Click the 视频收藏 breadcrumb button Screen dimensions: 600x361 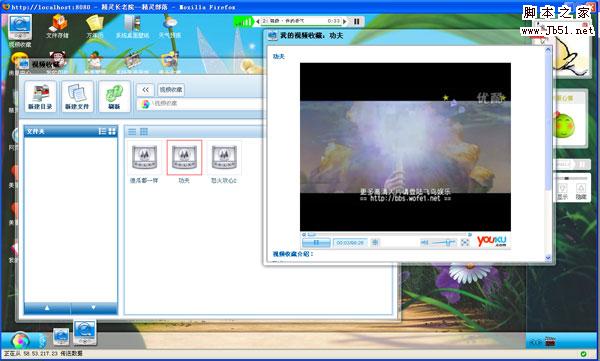click(x=171, y=90)
